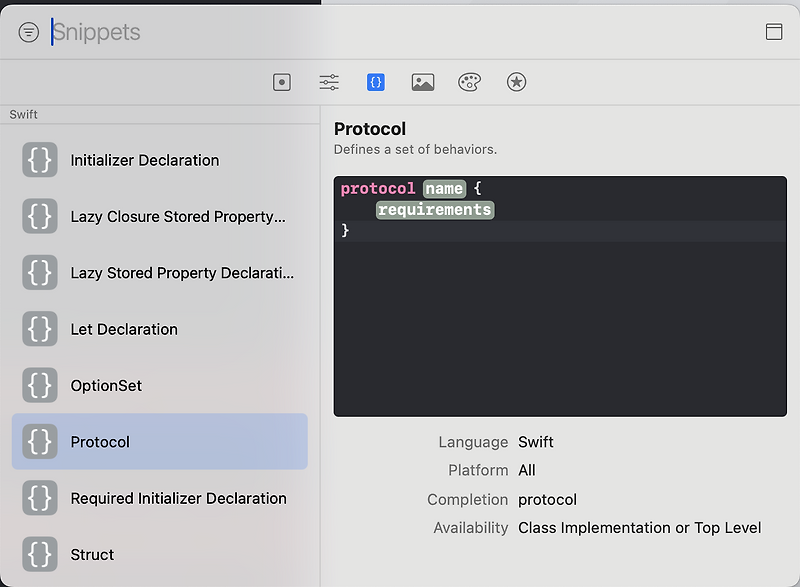This screenshot has width=800, height=587.
Task: Switch to the Modifiers library tab
Action: [x=329, y=83]
